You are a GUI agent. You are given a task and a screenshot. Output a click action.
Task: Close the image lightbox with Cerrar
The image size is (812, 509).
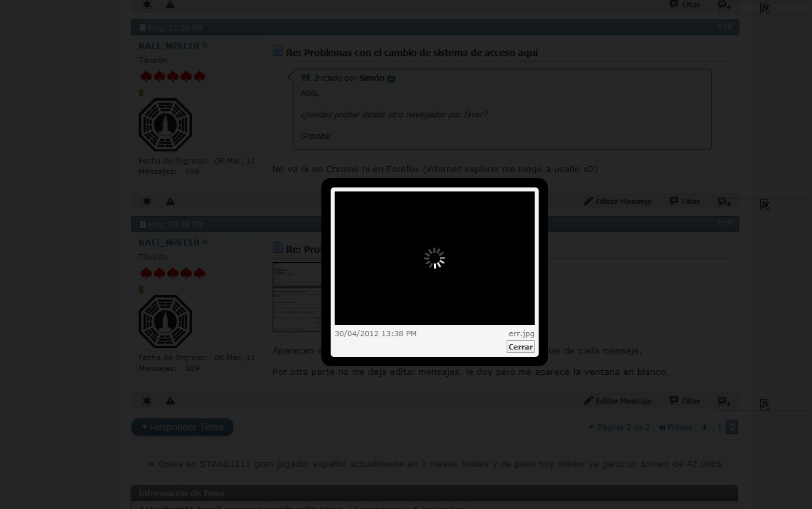point(521,347)
